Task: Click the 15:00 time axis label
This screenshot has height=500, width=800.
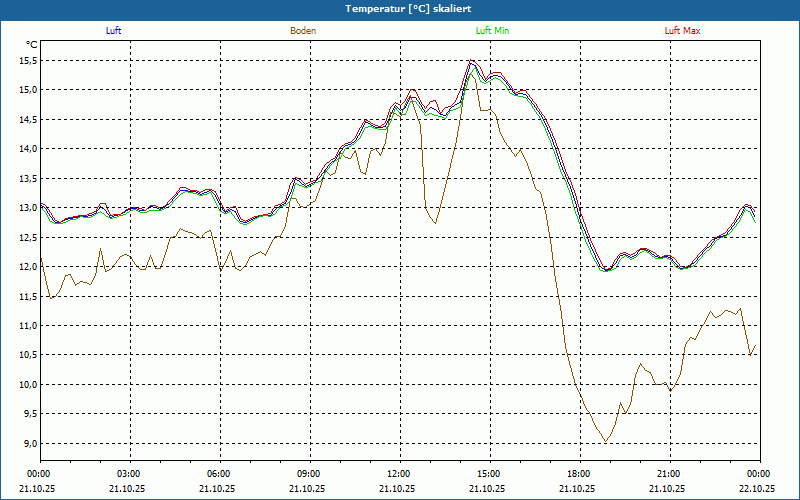Action: 491,474
